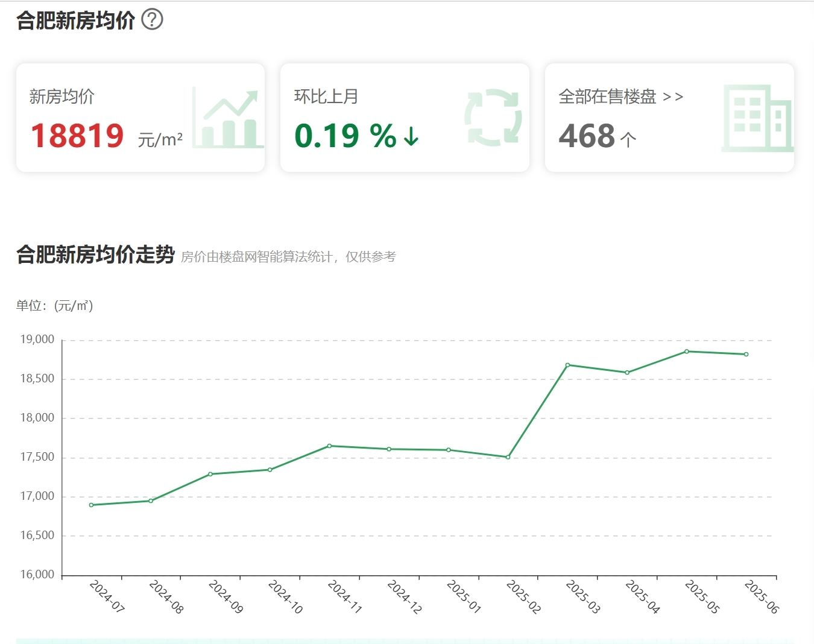814x644 pixels.
Task: Select the 2024-08 data point
Action: tap(151, 500)
